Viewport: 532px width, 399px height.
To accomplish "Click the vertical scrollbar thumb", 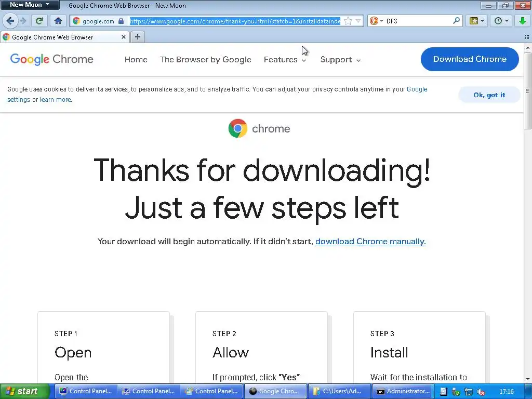I will click(x=527, y=90).
